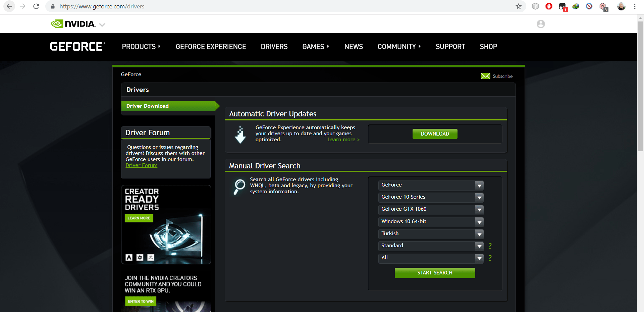Open the All recommended/beta dropdown
644x312 pixels.
pyautogui.click(x=431, y=258)
